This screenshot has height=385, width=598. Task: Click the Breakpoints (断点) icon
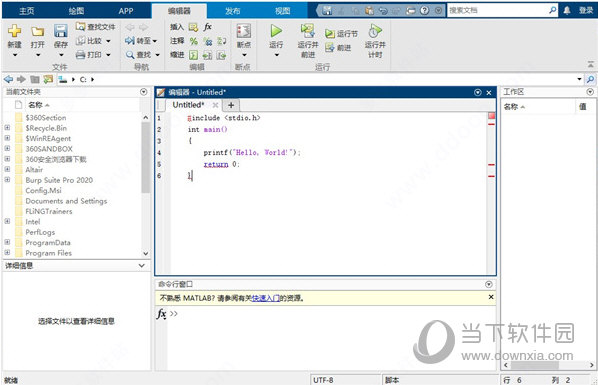coord(244,31)
